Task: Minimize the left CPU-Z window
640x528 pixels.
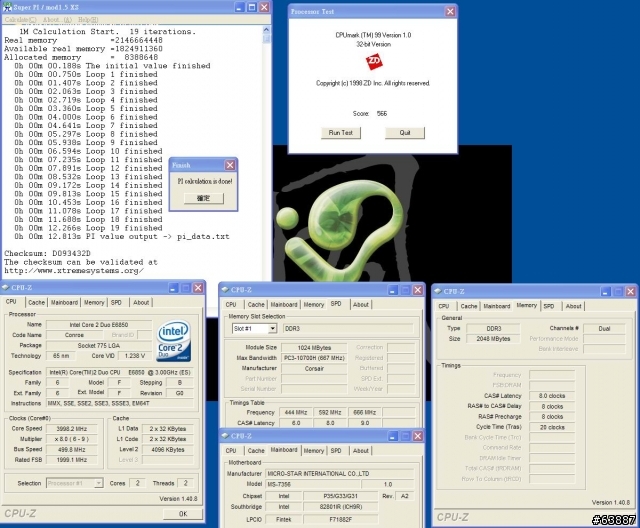Action: tap(173, 288)
